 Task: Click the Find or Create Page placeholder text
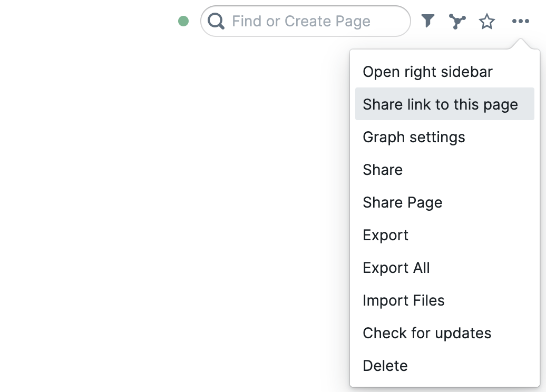pyautogui.click(x=301, y=21)
